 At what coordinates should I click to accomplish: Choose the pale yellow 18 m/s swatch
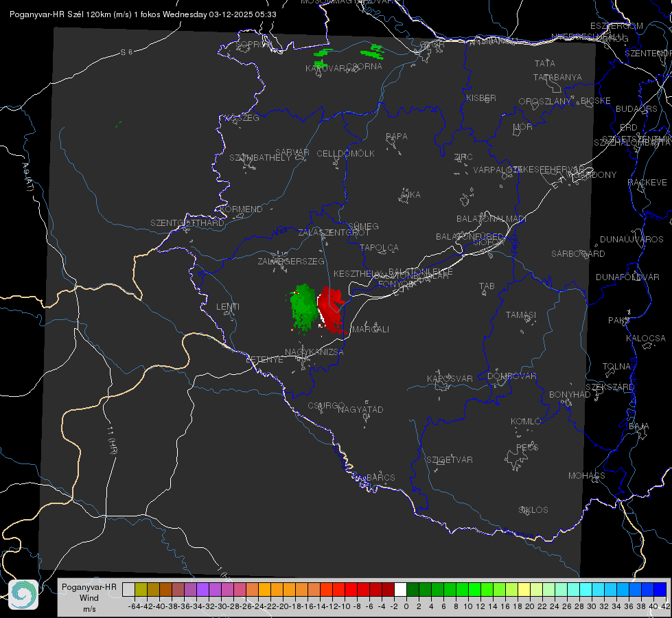[524, 589]
